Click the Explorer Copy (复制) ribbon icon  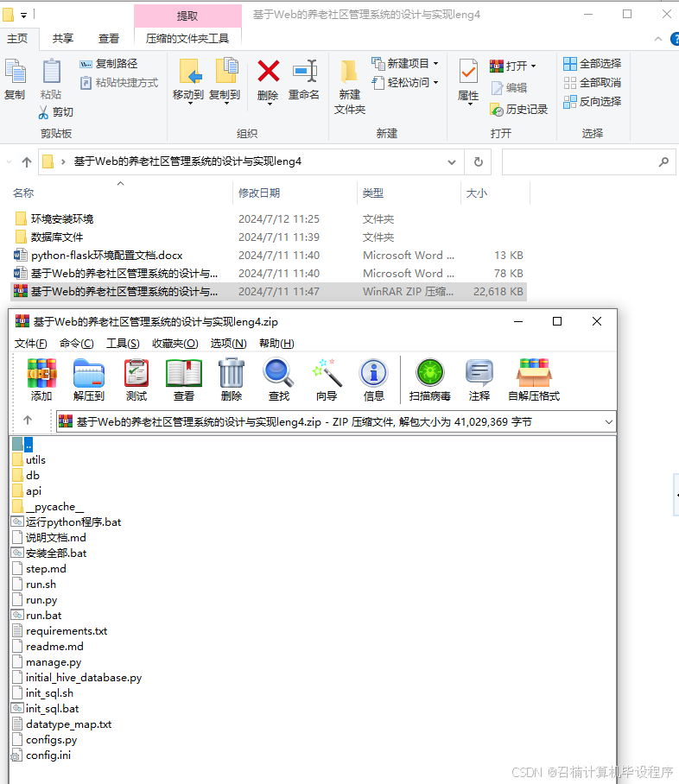pyautogui.click(x=15, y=79)
